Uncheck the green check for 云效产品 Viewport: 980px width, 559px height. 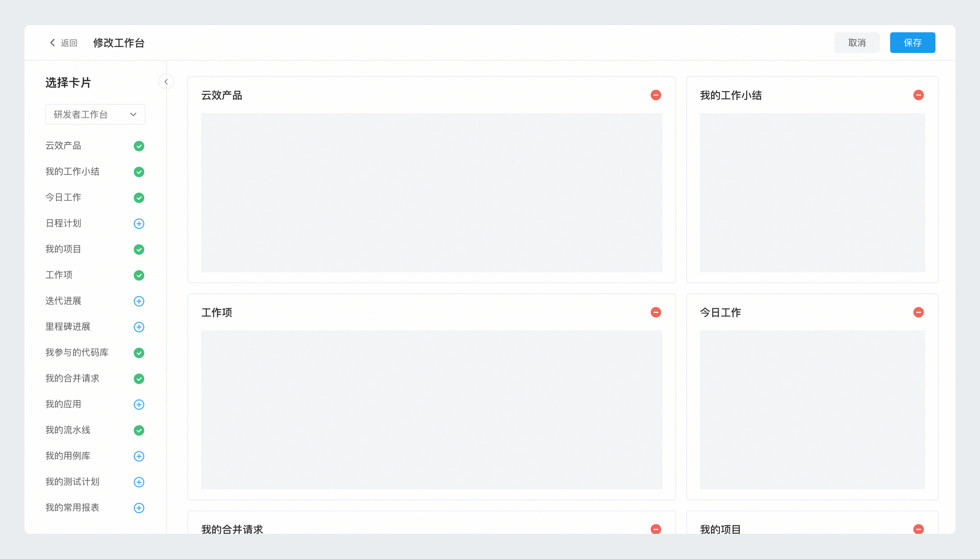tap(139, 146)
